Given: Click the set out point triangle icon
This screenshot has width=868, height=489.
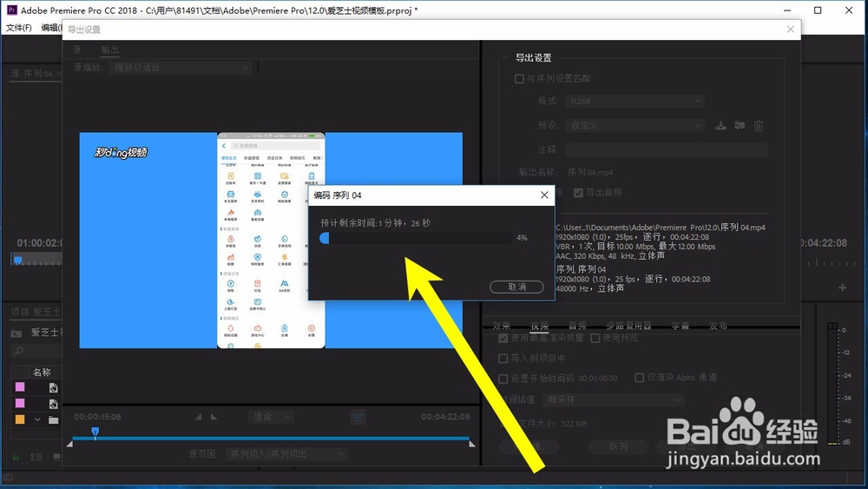Looking at the screenshot, I should pos(214,416).
